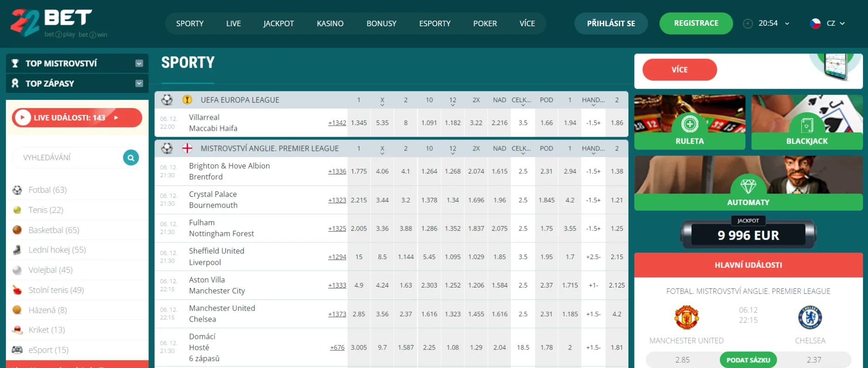This screenshot has height=368, width=868.
Task: Open the Jackpot menu
Action: click(279, 23)
